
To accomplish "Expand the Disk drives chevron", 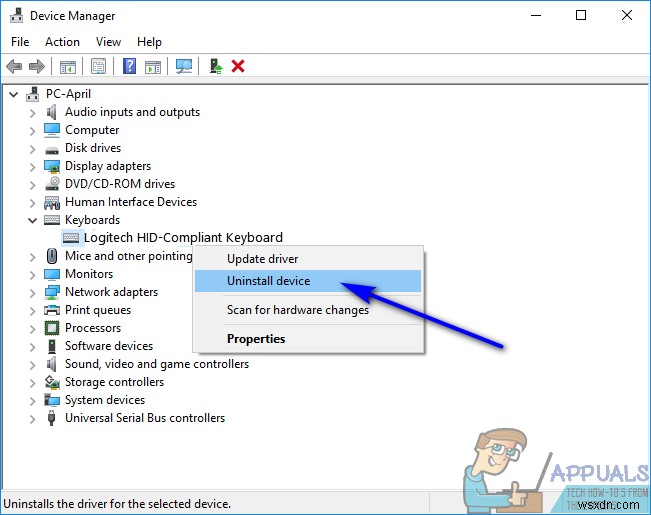I will (33, 149).
